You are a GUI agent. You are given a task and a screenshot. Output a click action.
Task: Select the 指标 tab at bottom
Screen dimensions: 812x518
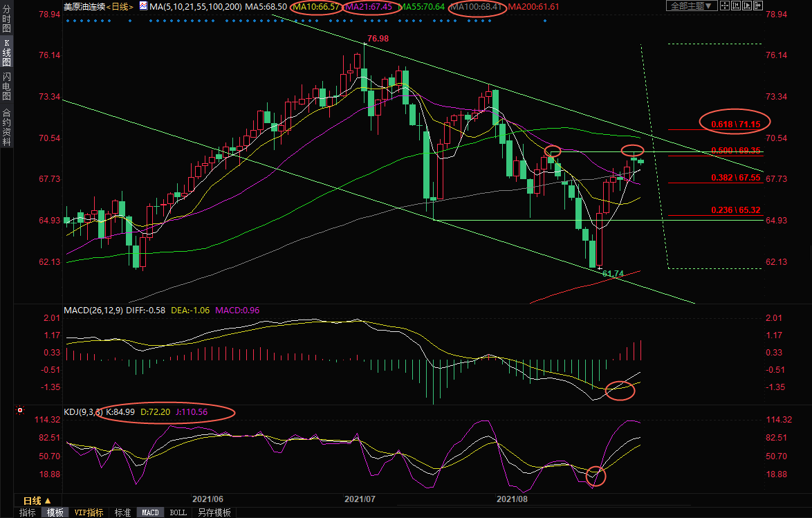pos(28,512)
